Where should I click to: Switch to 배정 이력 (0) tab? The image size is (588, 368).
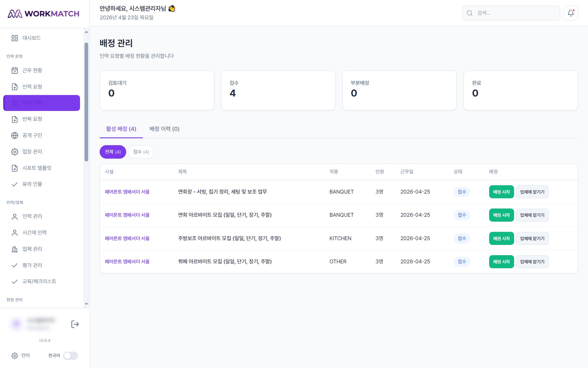pyautogui.click(x=164, y=129)
